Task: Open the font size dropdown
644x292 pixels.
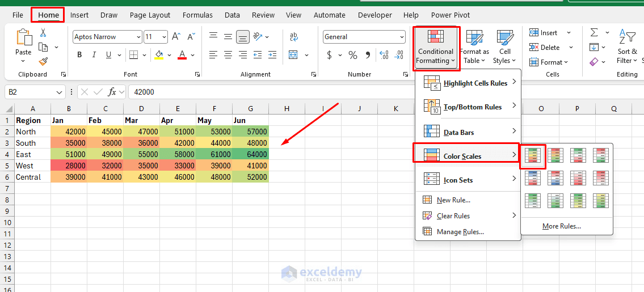Action: tap(165, 36)
